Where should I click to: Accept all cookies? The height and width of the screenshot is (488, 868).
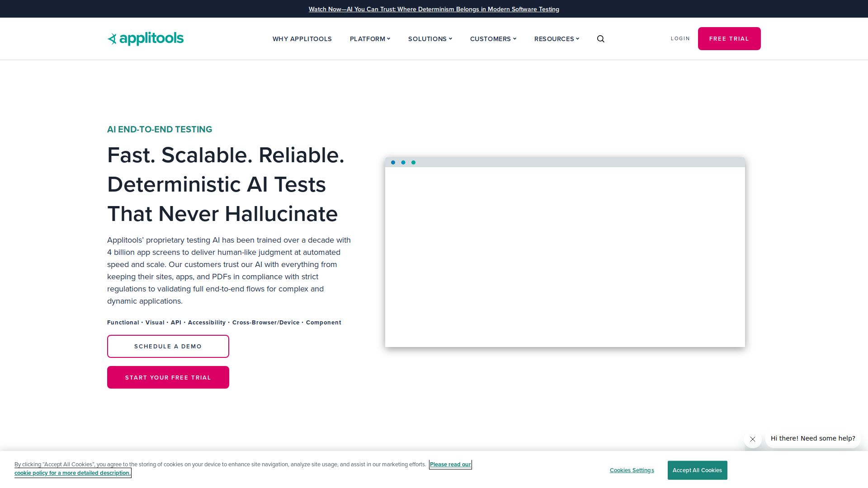[697, 470]
